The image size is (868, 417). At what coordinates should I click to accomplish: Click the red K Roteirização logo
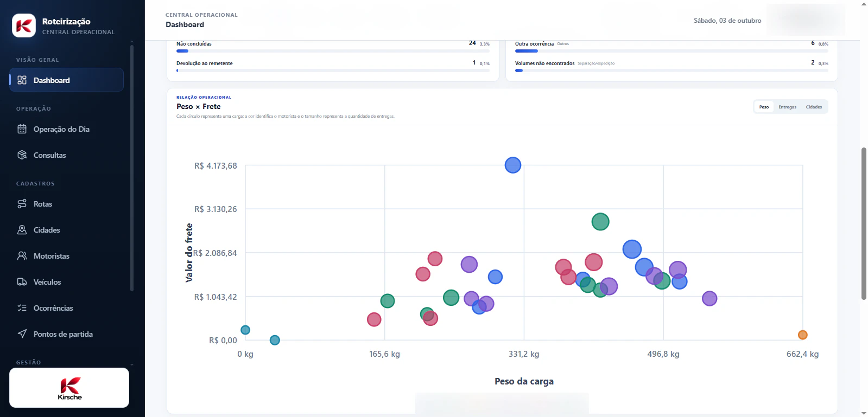24,25
